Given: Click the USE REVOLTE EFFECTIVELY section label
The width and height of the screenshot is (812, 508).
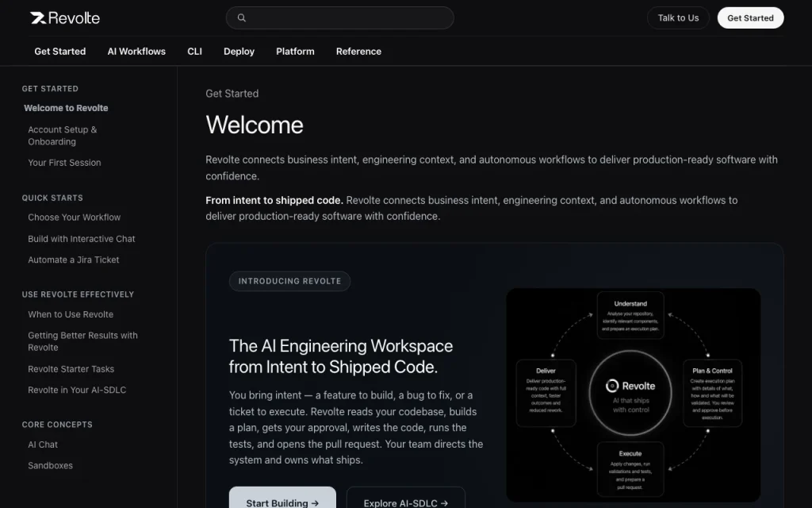Looking at the screenshot, I should coord(78,294).
